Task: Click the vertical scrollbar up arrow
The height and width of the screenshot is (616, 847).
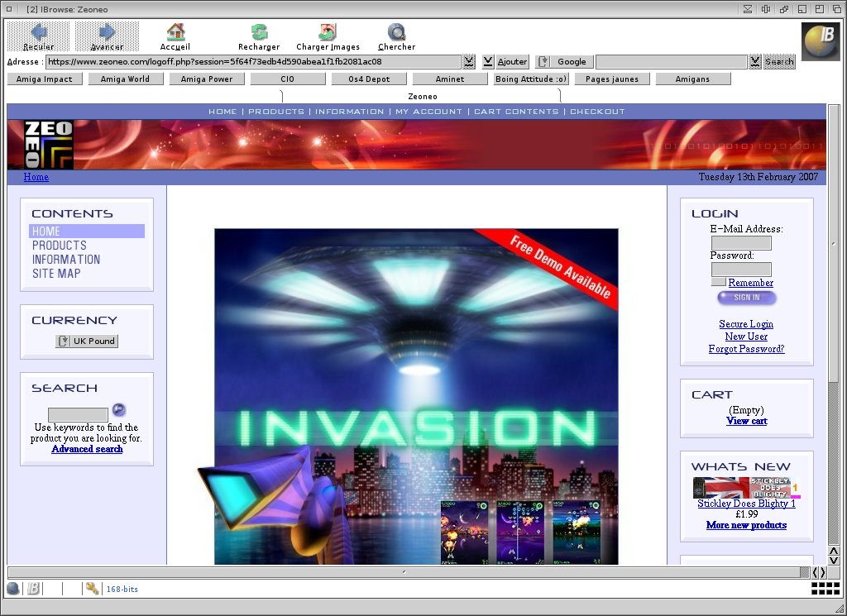Action: pos(834,552)
